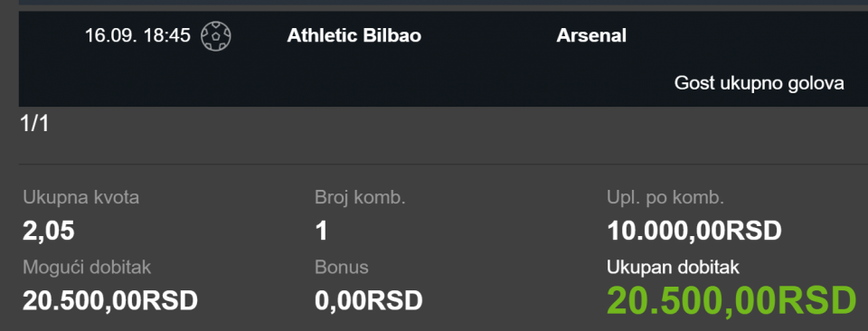Click the stake amount 10.000,00RSD
Image resolution: width=868 pixels, height=331 pixels.
pyautogui.click(x=694, y=231)
